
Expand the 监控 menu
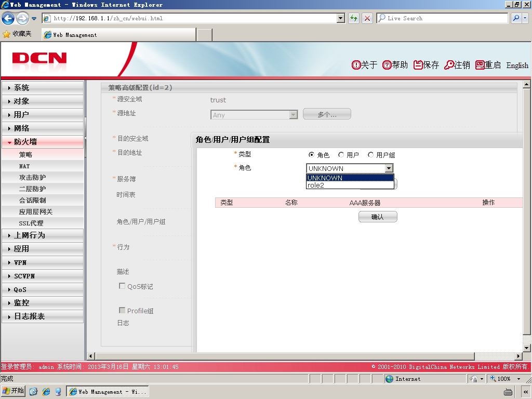pyautogui.click(x=43, y=303)
